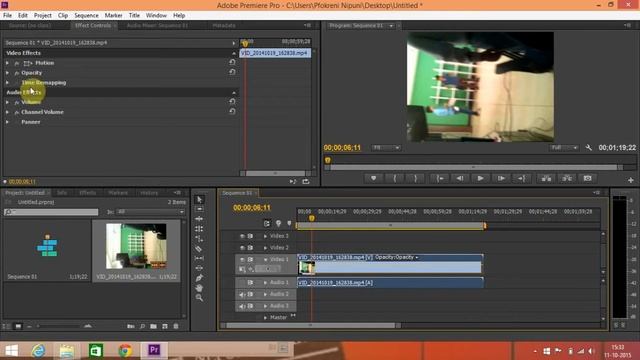Image resolution: width=640 pixels, height=360 pixels.
Task: Select the Rate Stretch tool
Action: coord(199,238)
